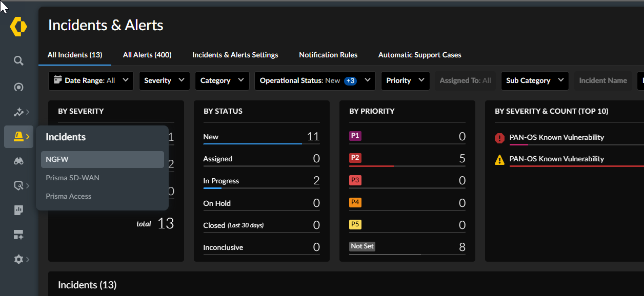Choose Prisma SD-WAN from Incidents menu
Screen dimensions: 644x296
[x=73, y=178]
